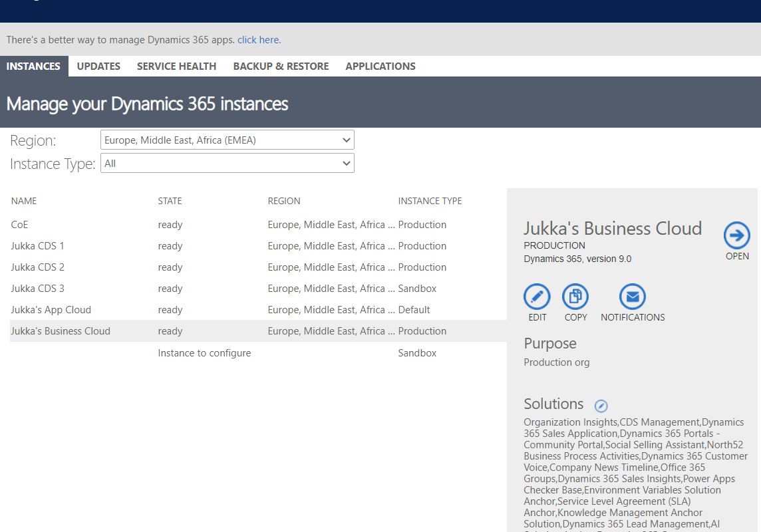Select the CoE instance row
761x532 pixels.
point(258,225)
